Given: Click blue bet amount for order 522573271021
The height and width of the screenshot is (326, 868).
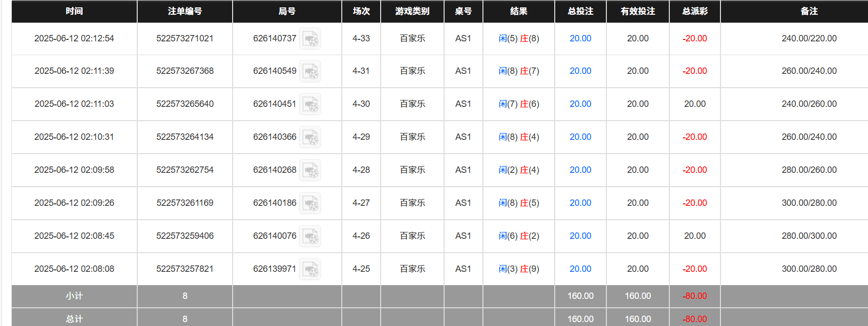Looking at the screenshot, I should (x=580, y=38).
